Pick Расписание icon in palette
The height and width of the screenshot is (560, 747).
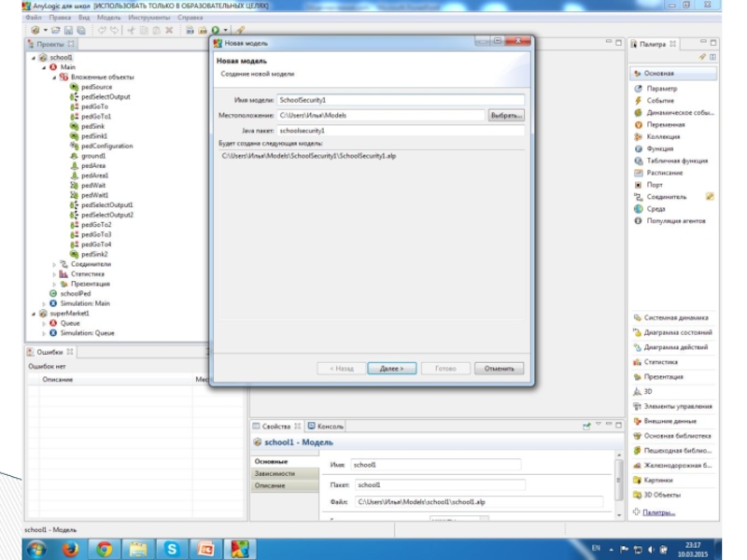tap(639, 173)
